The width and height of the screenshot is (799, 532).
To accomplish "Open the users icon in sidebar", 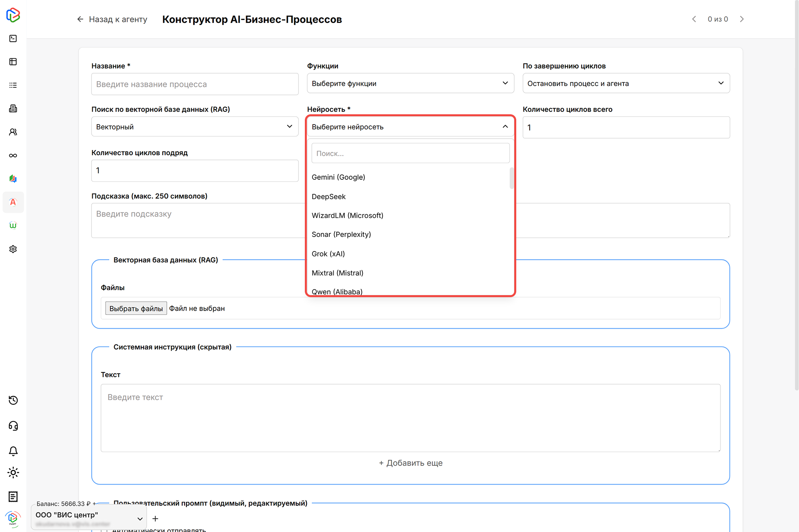I will tap(13, 132).
